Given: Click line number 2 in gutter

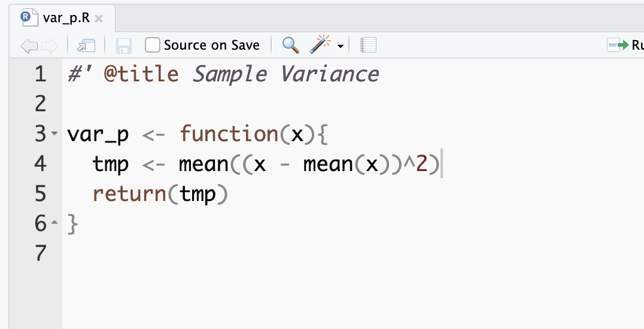Looking at the screenshot, I should coord(40,104).
